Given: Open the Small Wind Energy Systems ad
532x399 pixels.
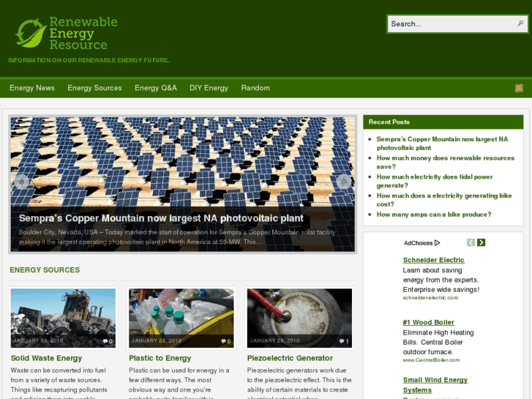Looking at the screenshot, I should point(435,385).
